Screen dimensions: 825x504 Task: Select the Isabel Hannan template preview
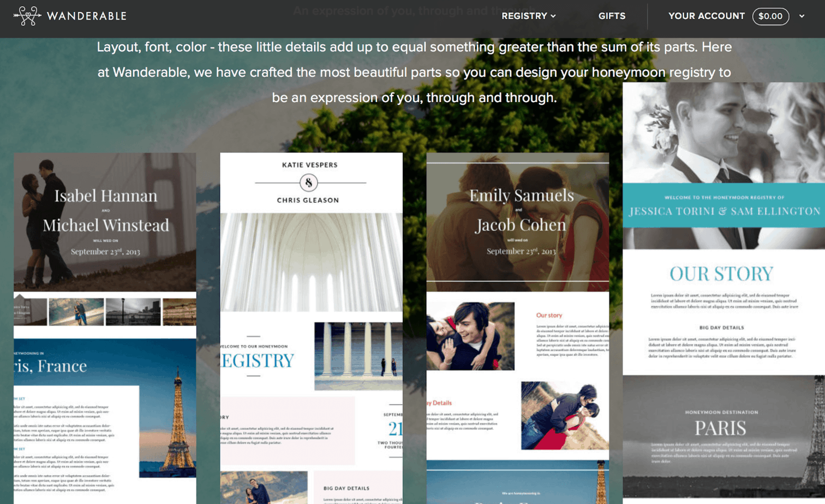[x=105, y=328]
